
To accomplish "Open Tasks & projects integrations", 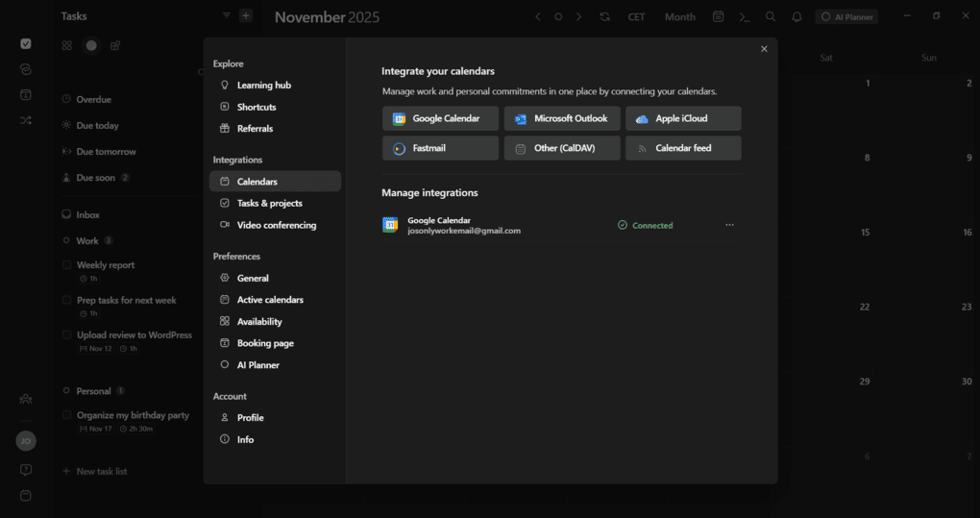I will [x=275, y=203].
